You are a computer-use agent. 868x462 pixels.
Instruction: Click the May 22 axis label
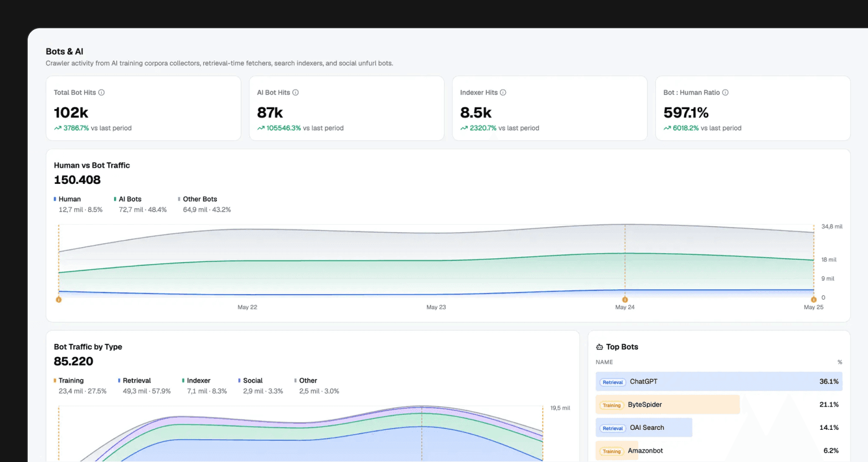coord(247,307)
